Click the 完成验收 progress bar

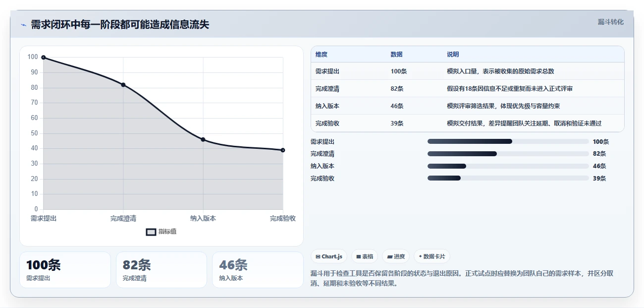coord(508,178)
